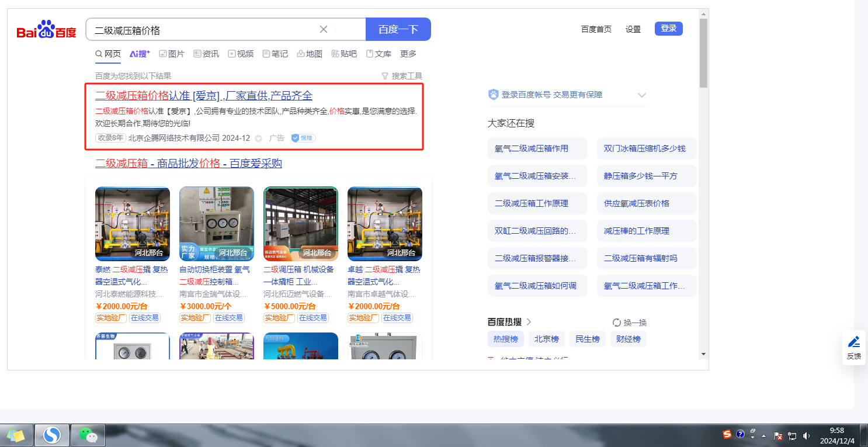Click the volume speaker tray icon
Screen dimensions: 868x447
pyautogui.click(x=807, y=435)
